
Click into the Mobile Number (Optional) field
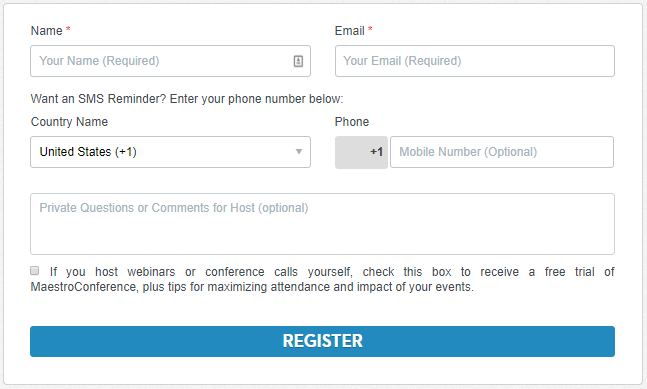[502, 152]
